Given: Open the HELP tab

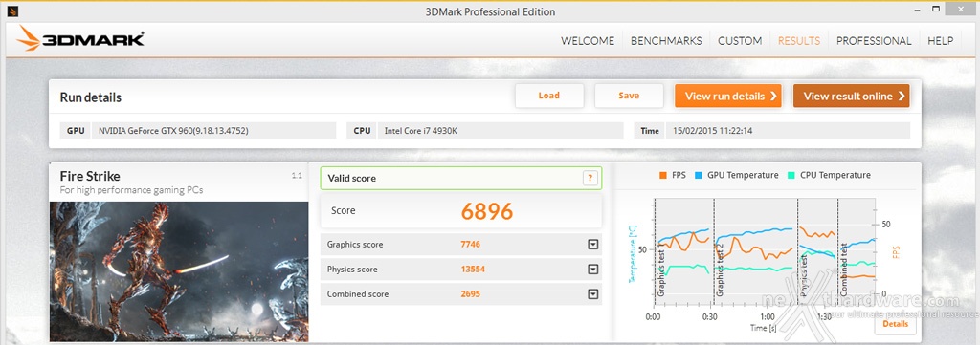Looking at the screenshot, I should point(940,41).
